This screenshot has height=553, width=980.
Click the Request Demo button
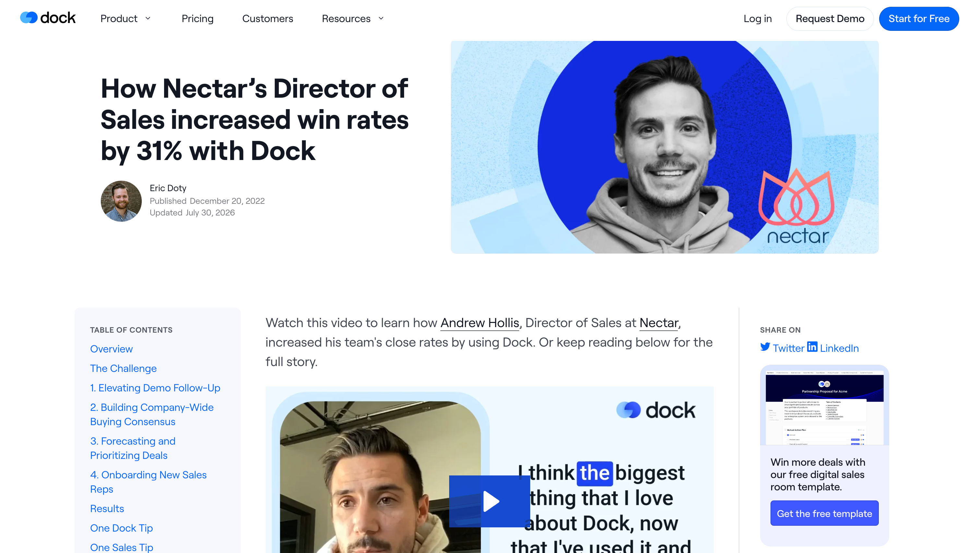coord(830,18)
